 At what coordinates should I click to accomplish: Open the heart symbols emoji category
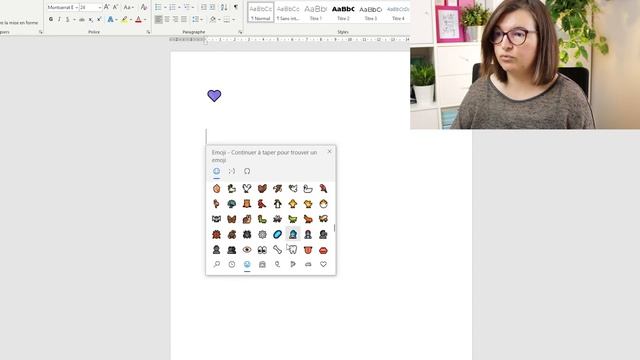[x=323, y=264]
